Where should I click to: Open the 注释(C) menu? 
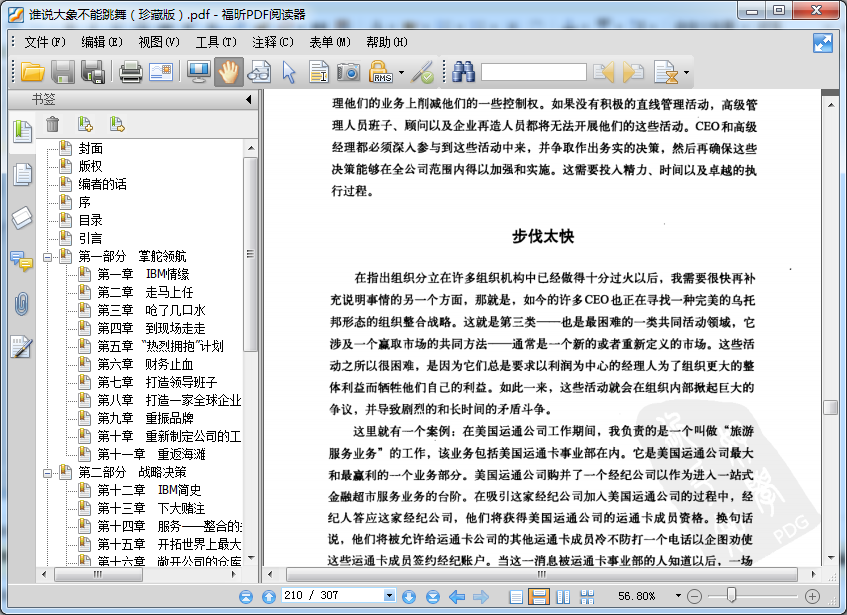[x=273, y=42]
